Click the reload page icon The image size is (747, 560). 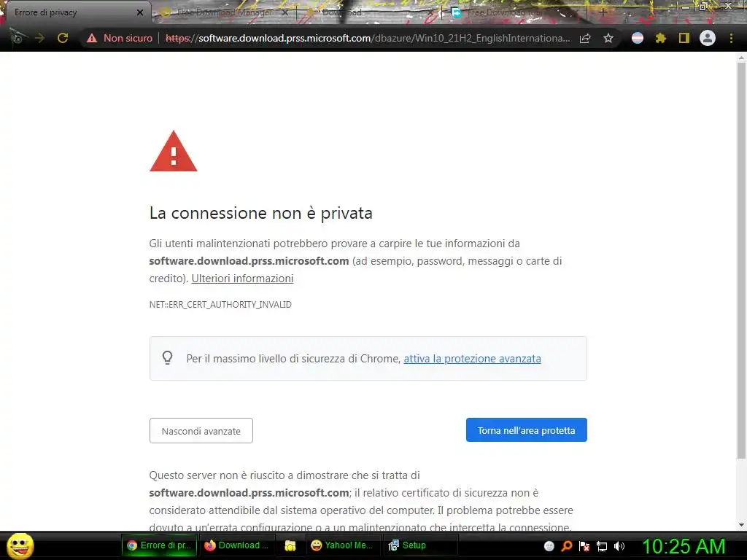click(x=63, y=38)
